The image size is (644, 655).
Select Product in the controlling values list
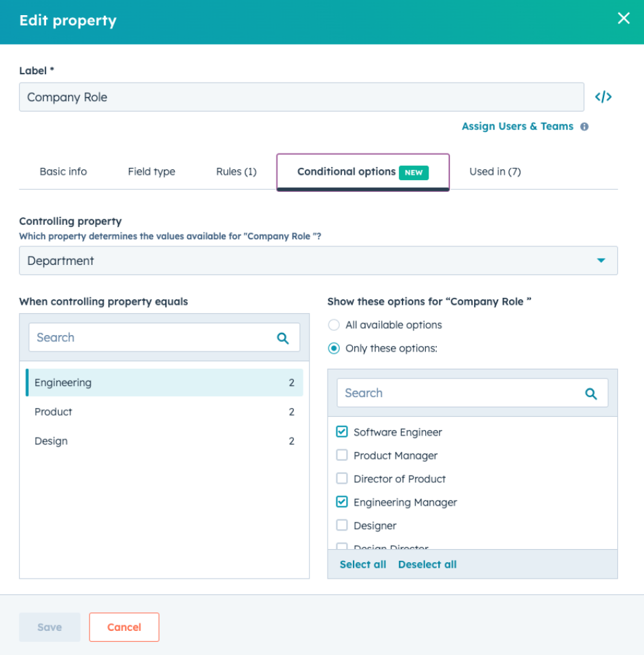click(x=164, y=412)
